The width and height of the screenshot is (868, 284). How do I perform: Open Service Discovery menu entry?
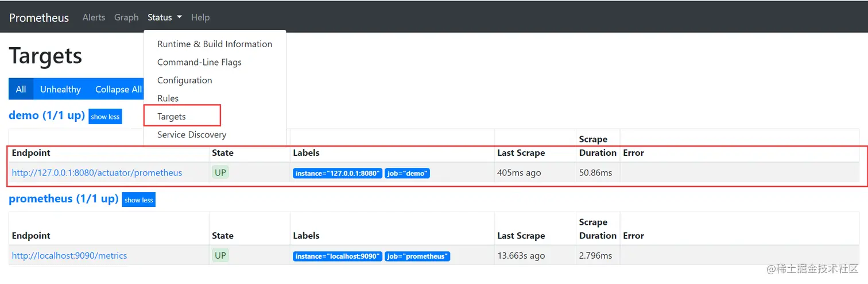[x=215, y=135]
